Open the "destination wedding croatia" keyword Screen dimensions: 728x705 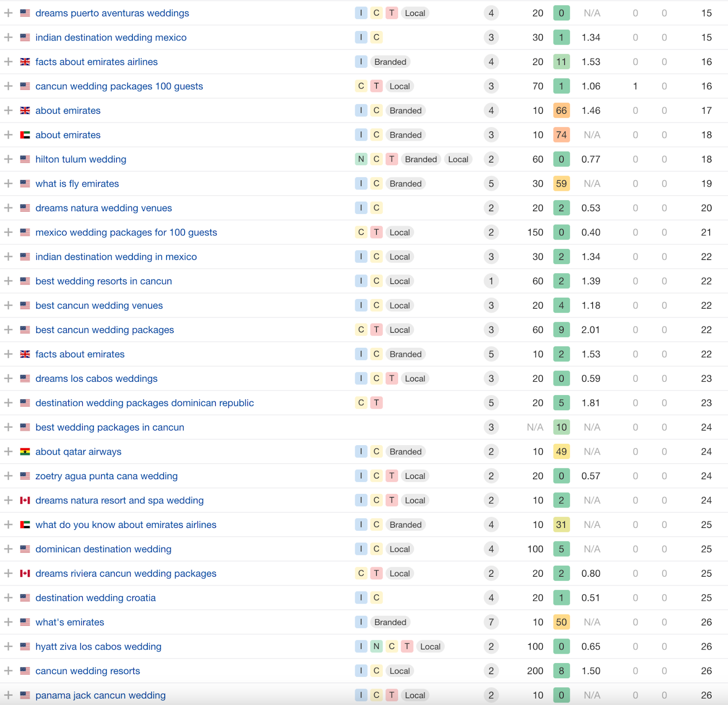tap(96, 598)
